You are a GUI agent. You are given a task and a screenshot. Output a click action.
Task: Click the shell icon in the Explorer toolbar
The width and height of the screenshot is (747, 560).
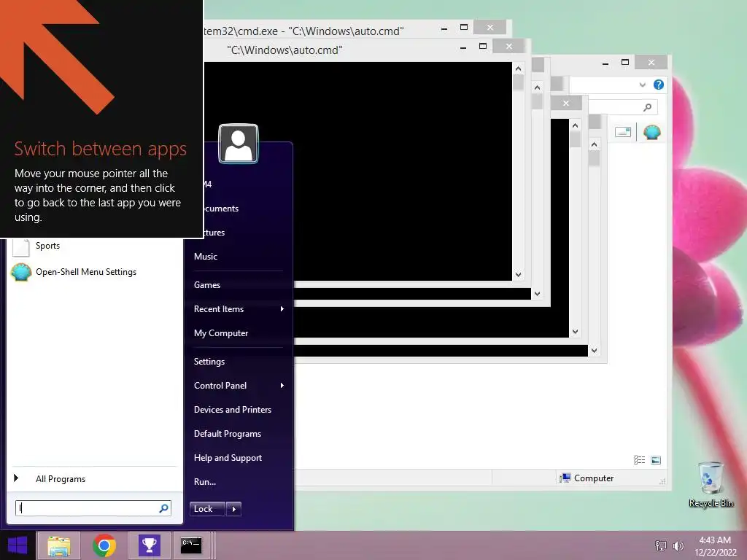tap(651, 132)
